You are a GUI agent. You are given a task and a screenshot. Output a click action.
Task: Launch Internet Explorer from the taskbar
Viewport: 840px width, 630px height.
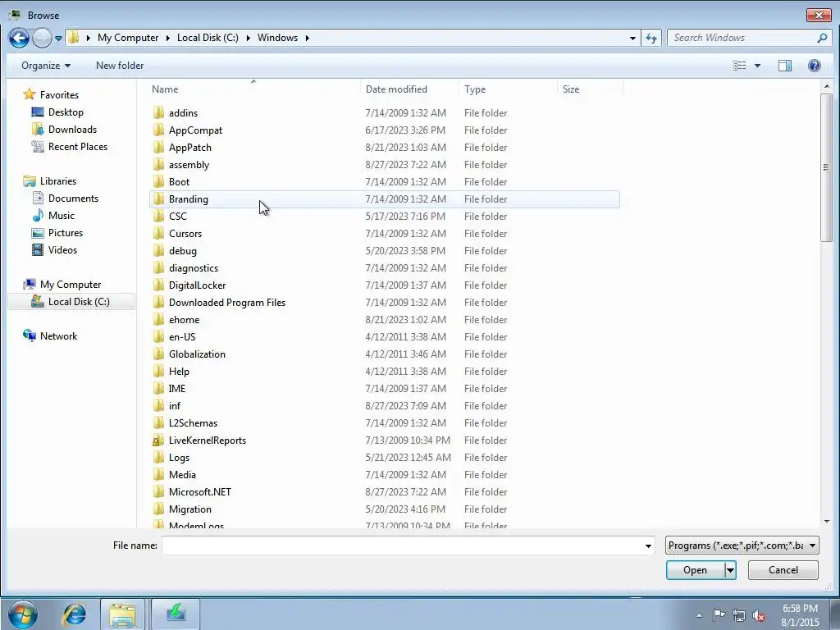(x=74, y=614)
